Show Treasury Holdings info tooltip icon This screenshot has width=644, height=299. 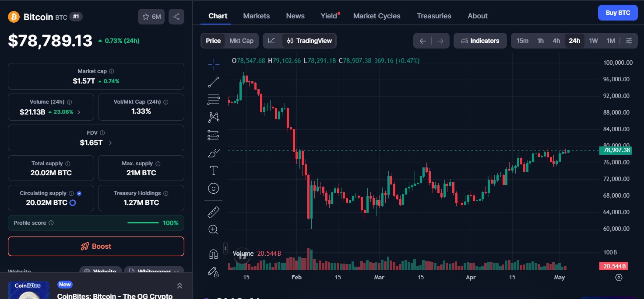[166, 193]
